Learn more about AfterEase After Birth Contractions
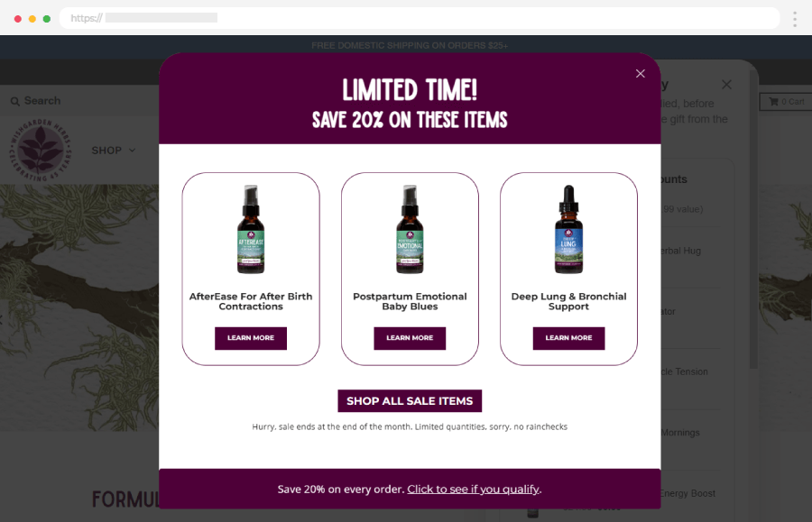Image resolution: width=812 pixels, height=522 pixels. 251,338
